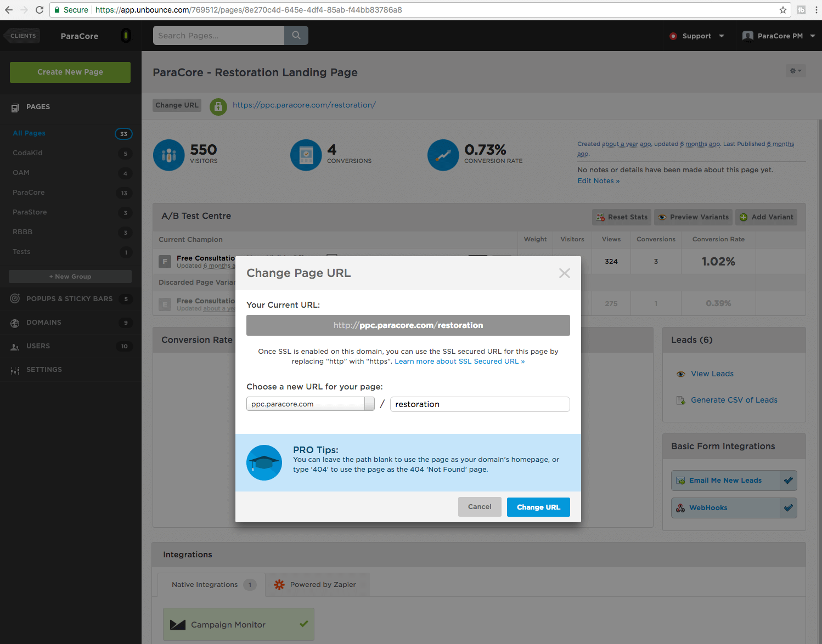Click the restoration URL path field
The image size is (822, 644).
pos(480,404)
